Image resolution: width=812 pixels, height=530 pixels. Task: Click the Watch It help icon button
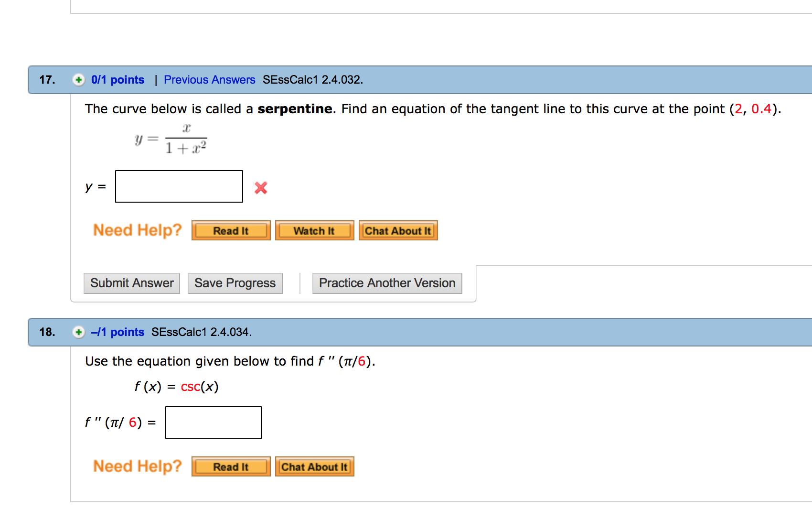(314, 230)
